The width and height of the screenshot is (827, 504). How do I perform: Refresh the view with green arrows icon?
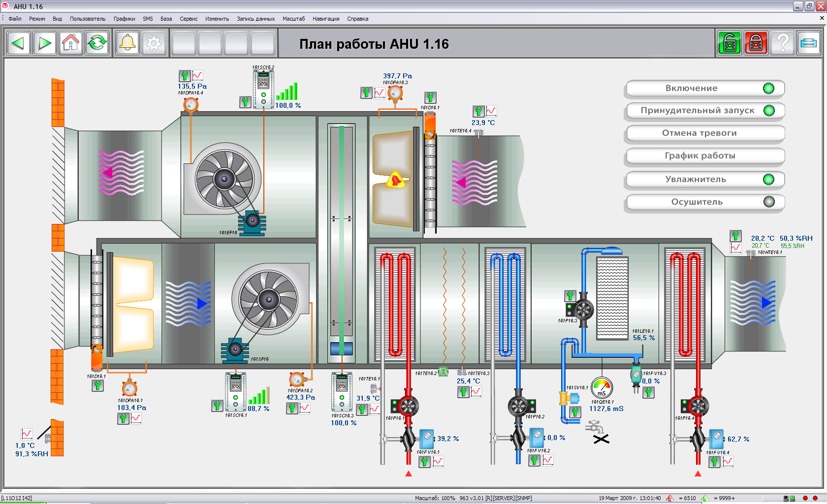97,43
